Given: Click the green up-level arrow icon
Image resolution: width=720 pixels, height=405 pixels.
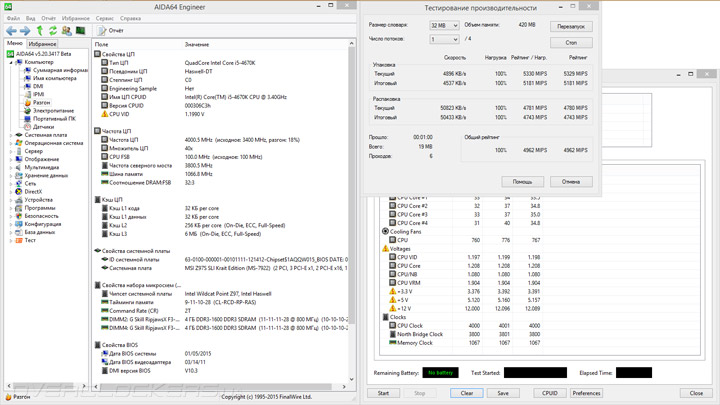Looking at the screenshot, I should (40, 31).
